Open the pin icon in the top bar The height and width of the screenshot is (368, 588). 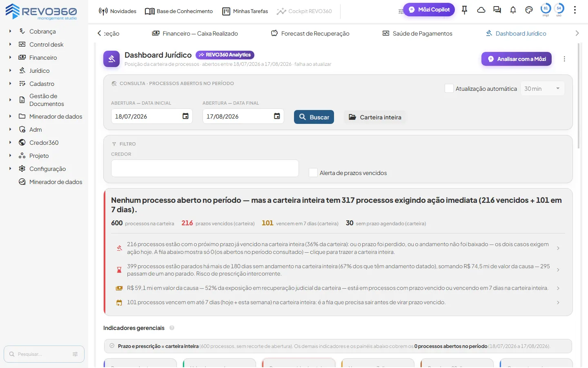[x=464, y=10]
